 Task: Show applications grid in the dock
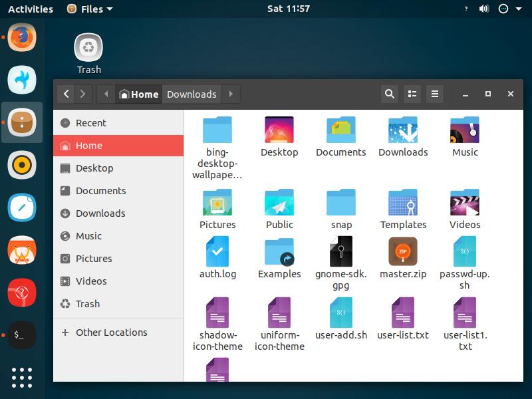22,377
